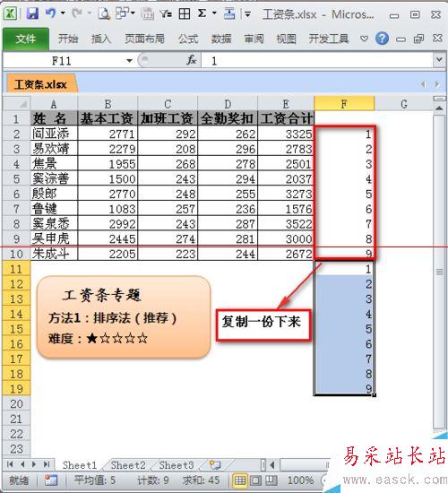Go to last sheet with navigation arrow
Viewport: 448px width, 493px height.
(x=47, y=464)
